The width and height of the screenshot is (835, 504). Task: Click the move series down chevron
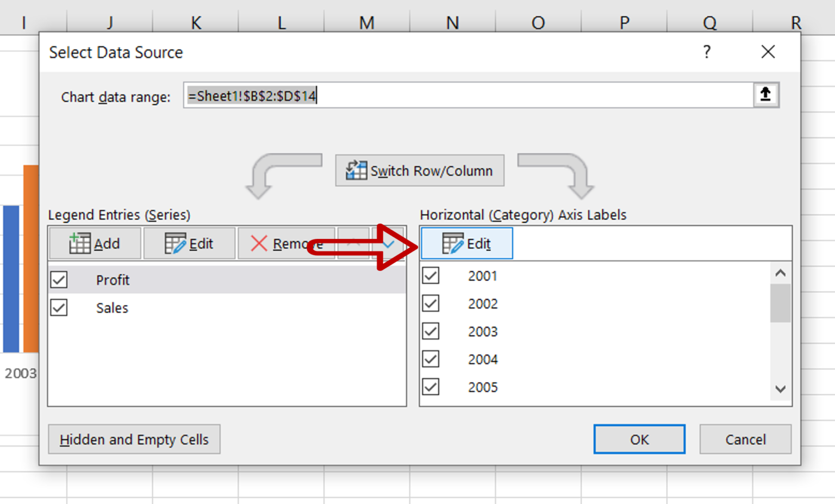(x=387, y=244)
